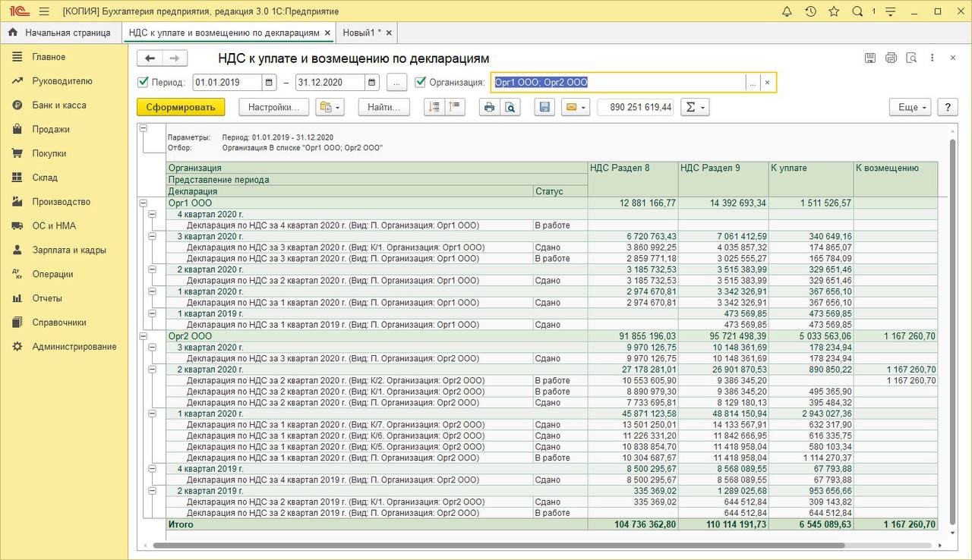Select the НДС Раздел 8 column header

[x=633, y=179]
